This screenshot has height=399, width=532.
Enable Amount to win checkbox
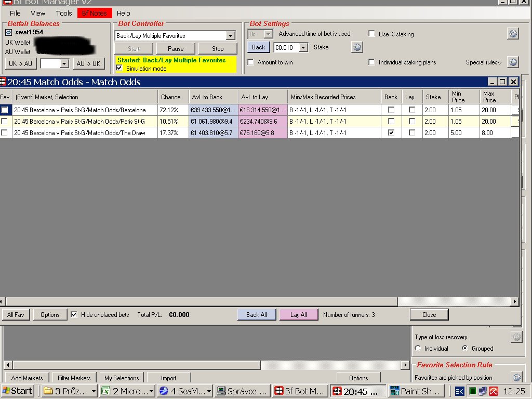[x=251, y=62]
